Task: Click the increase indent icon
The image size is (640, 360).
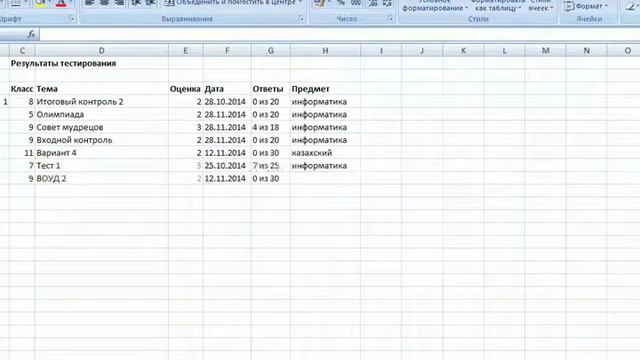Action: point(151,3)
